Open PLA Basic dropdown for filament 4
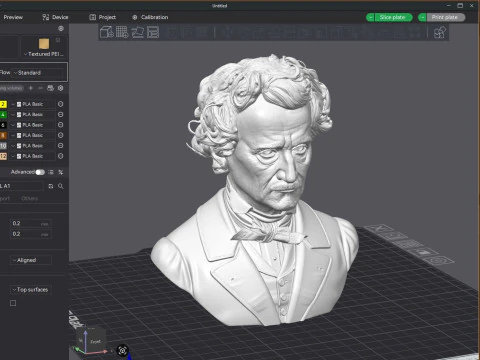 pos(33,114)
